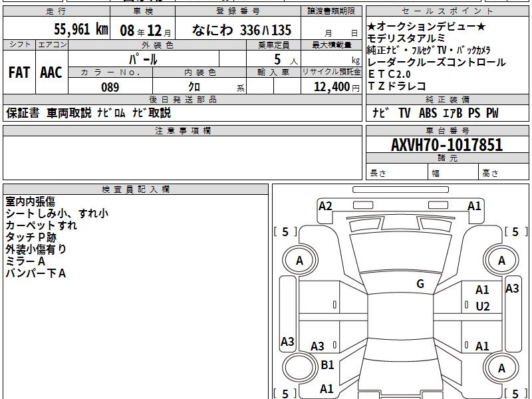Select the 幅 dimension cell
This screenshot has width=532, height=399.
click(x=454, y=173)
